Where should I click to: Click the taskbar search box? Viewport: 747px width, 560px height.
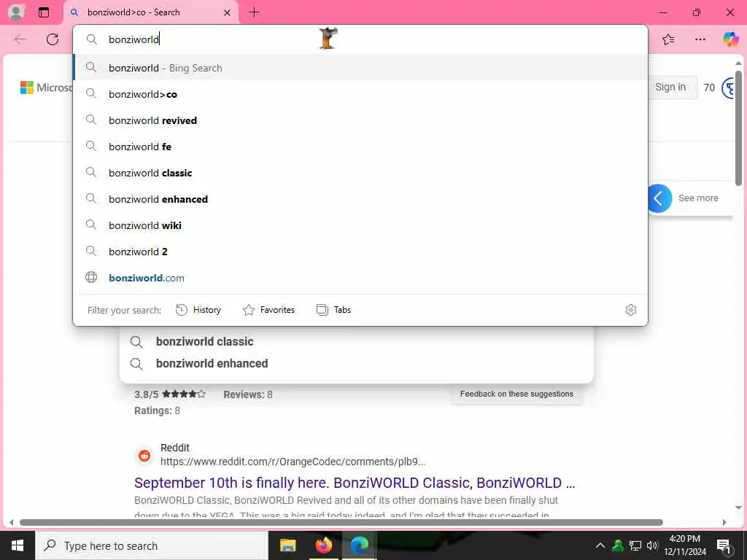click(152, 545)
